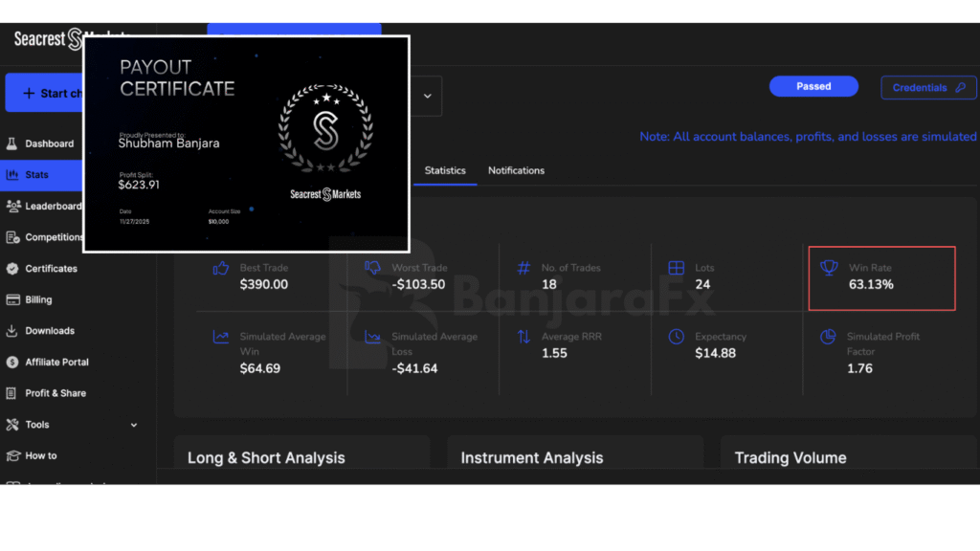Click the Certificates badge icon
This screenshot has width=980, height=551.
coord(12,269)
